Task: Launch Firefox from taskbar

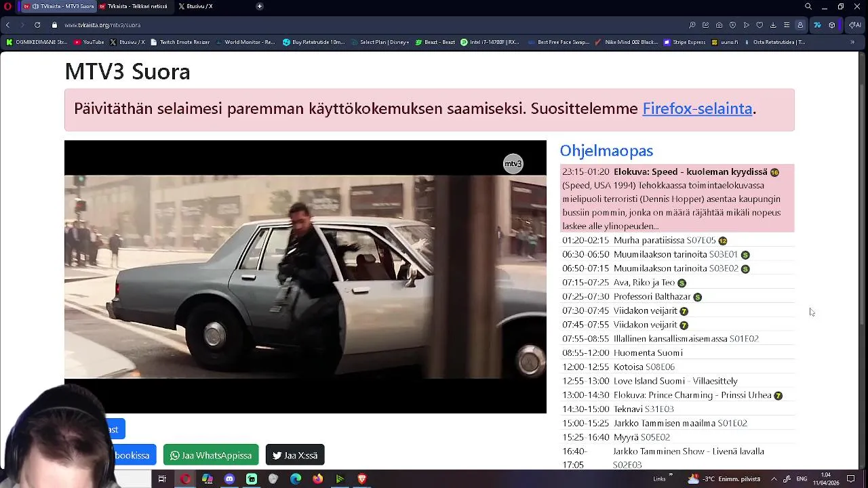Action: [x=317, y=479]
